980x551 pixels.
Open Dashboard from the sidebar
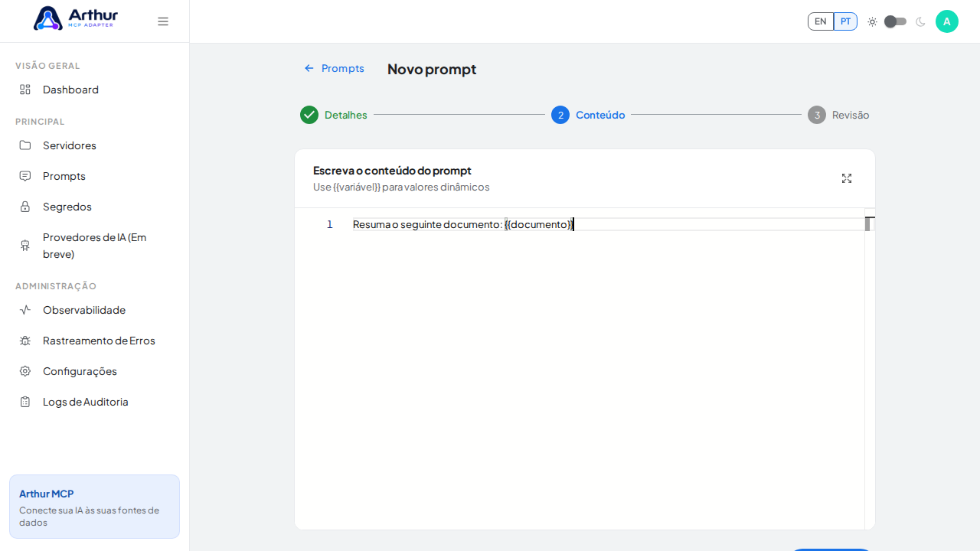tap(94, 90)
